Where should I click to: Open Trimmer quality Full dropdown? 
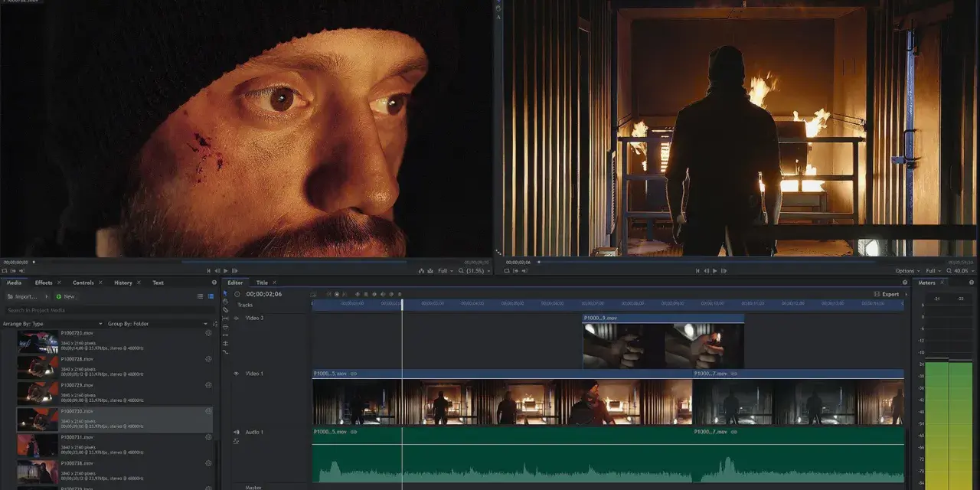point(445,271)
